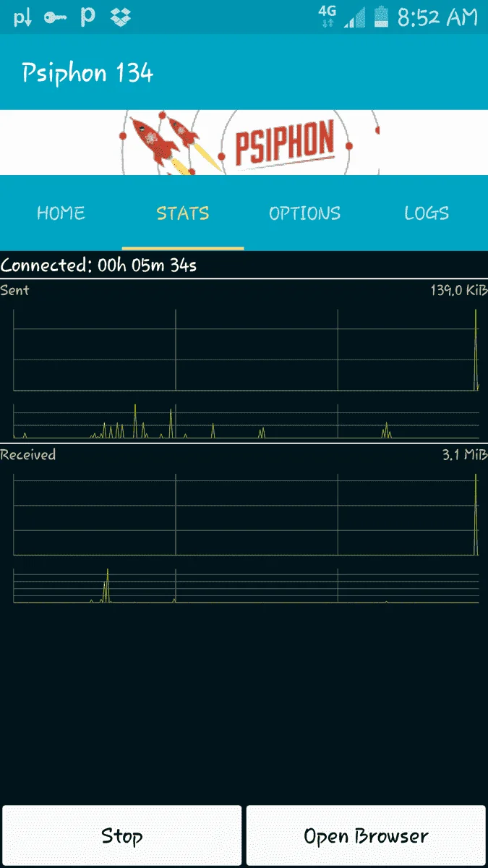488x868 pixels.
Task: Tap the 8:52 AM clock
Action: [x=437, y=17]
